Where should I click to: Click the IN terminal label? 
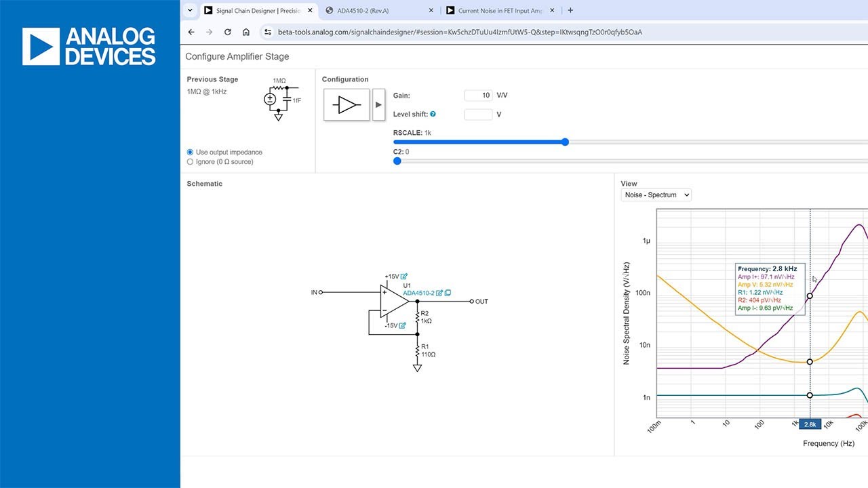click(x=314, y=292)
